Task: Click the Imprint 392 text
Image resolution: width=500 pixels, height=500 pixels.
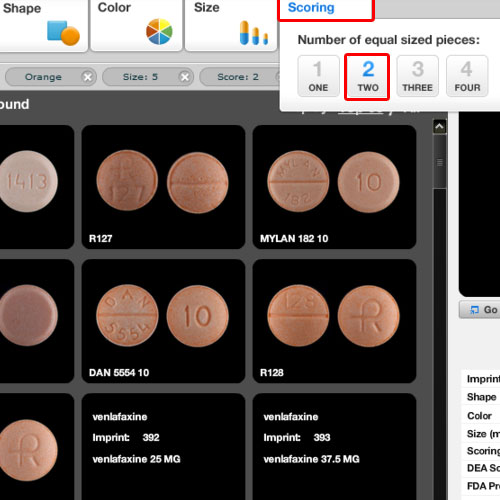Action: pyautogui.click(x=126, y=437)
